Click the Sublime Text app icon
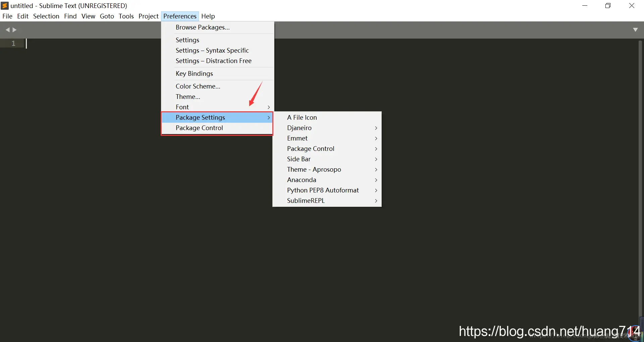This screenshot has width=644, height=342. click(x=5, y=6)
